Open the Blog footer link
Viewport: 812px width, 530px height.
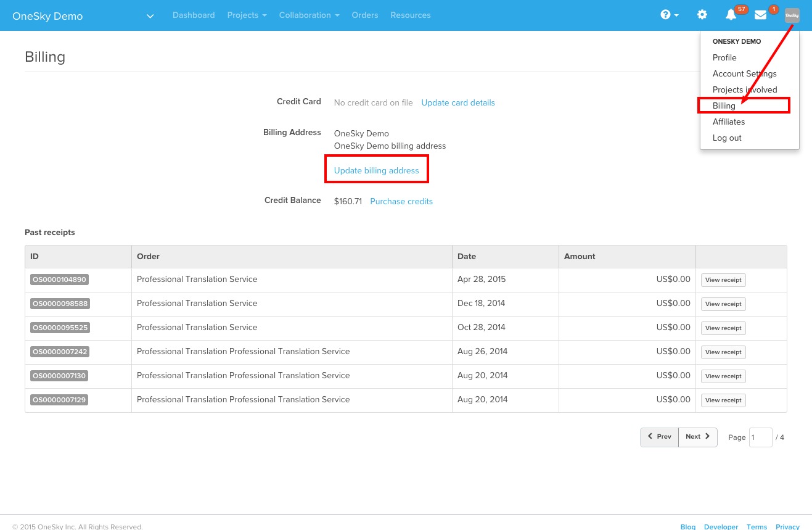pos(688,526)
